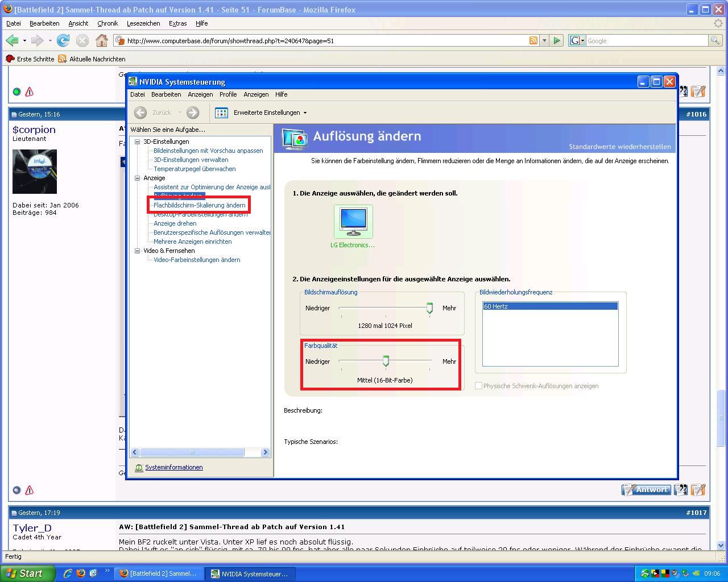Select 3D-Einstellungen verwalten
This screenshot has width=728, height=582.
click(x=191, y=160)
